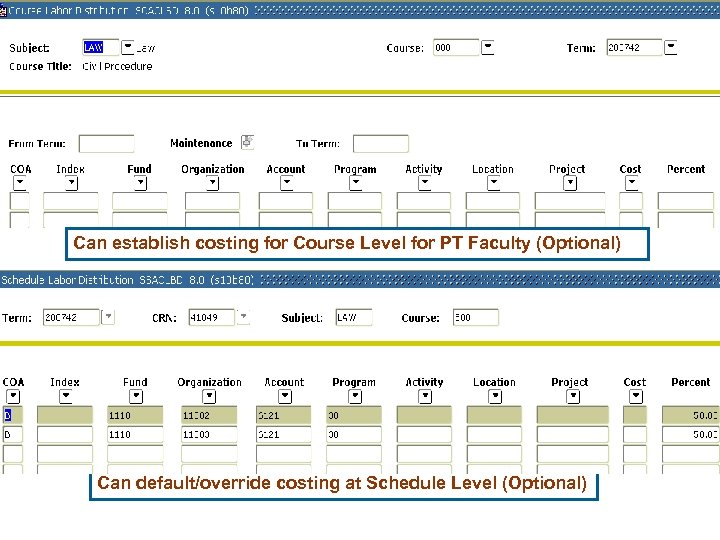
Task: Open the CRN lookup dropdown
Action: click(243, 316)
